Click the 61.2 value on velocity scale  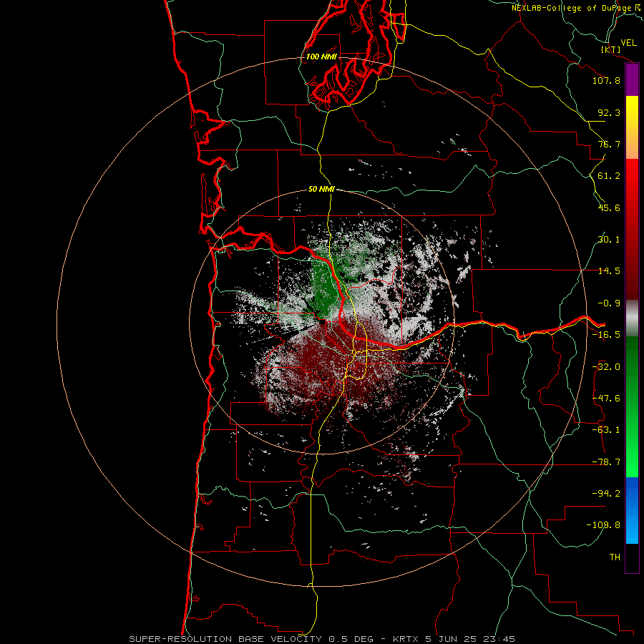[609, 176]
